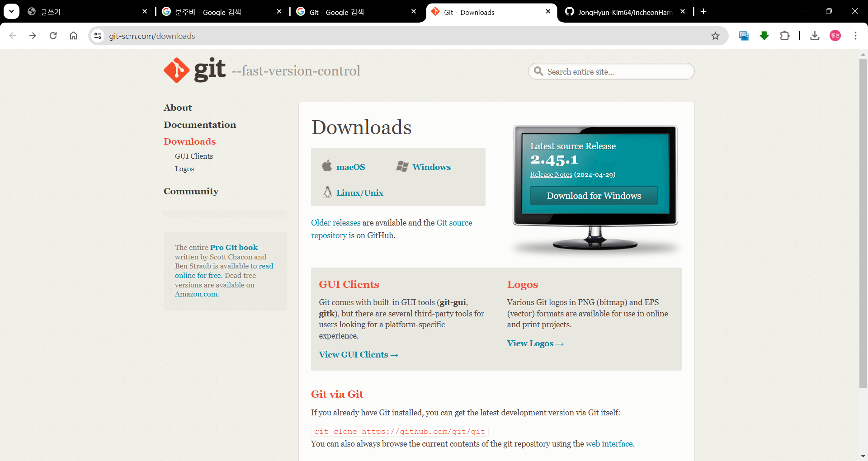Click View GUI Clients link
Viewport: 868px width, 461px height.
[359, 355]
